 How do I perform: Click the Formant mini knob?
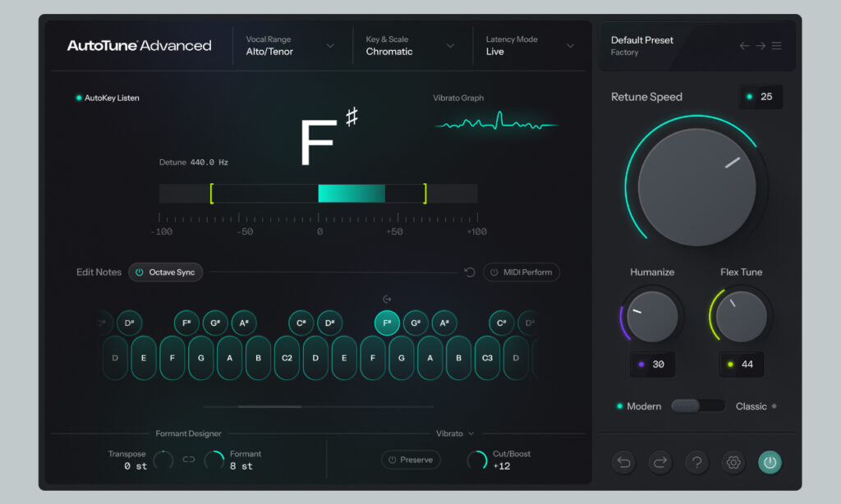point(214,460)
